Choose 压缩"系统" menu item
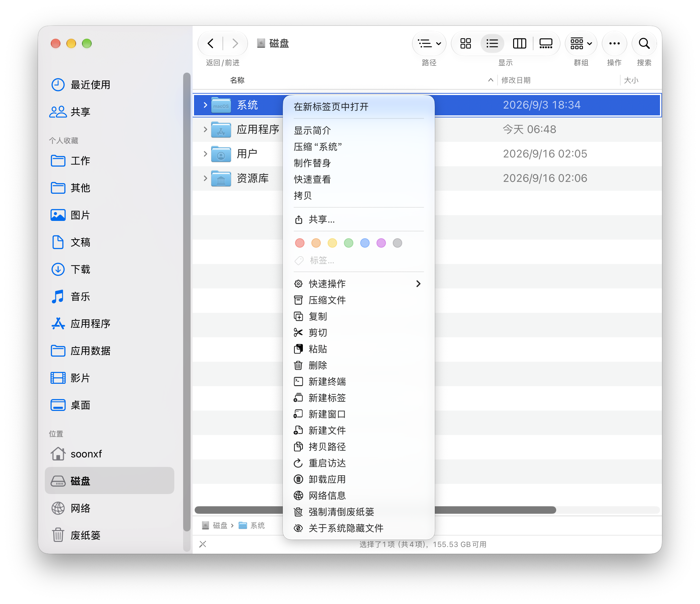The width and height of the screenshot is (700, 604). coord(358,147)
